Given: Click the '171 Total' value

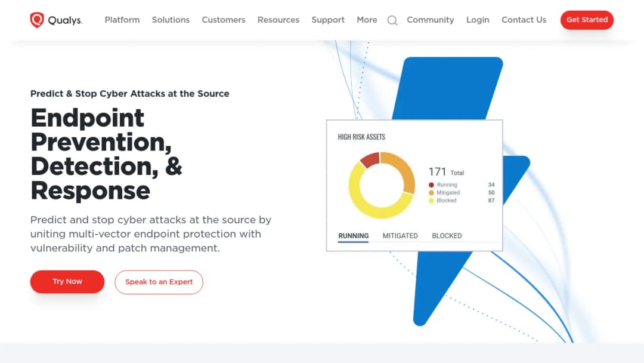Looking at the screenshot, I should pyautogui.click(x=446, y=172).
